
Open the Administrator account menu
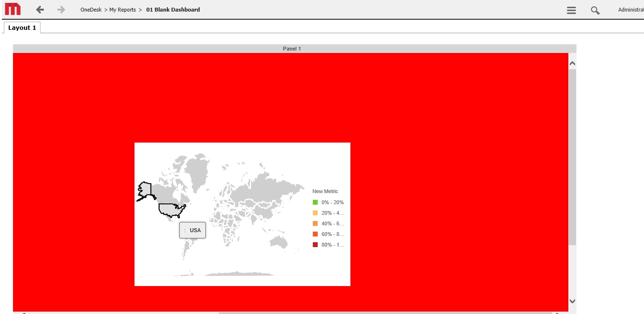tap(631, 10)
